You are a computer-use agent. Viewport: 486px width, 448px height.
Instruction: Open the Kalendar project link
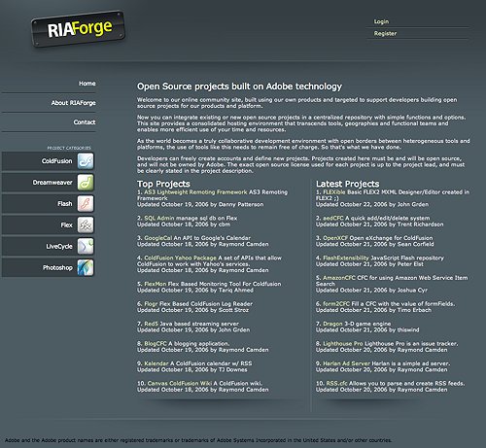(x=156, y=363)
